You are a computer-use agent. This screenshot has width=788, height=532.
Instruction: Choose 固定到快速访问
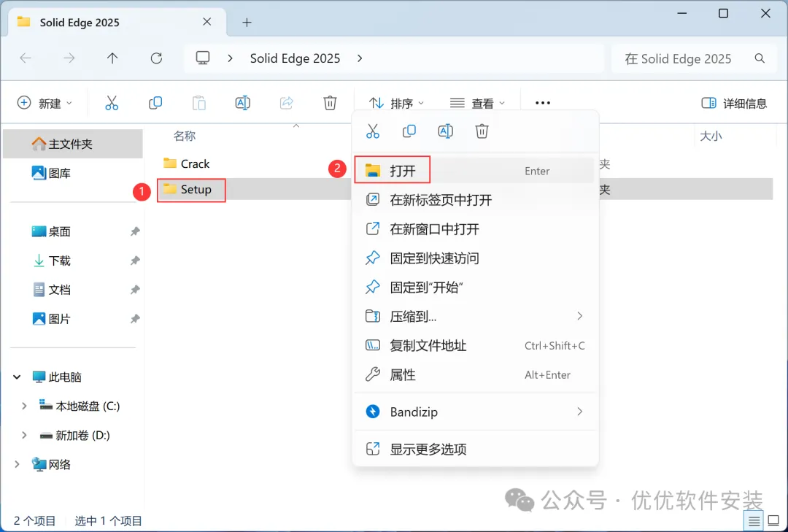click(x=475, y=258)
